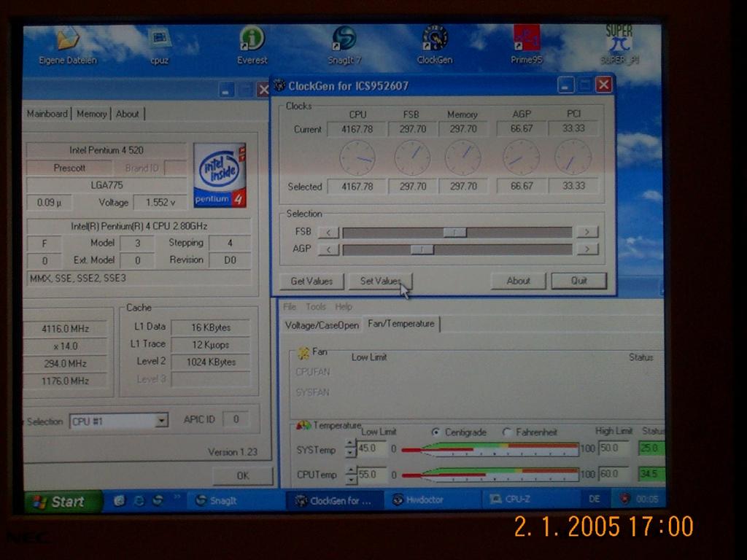The height and width of the screenshot is (560, 747).
Task: Click the Current FSB value 297.70
Action: [413, 129]
